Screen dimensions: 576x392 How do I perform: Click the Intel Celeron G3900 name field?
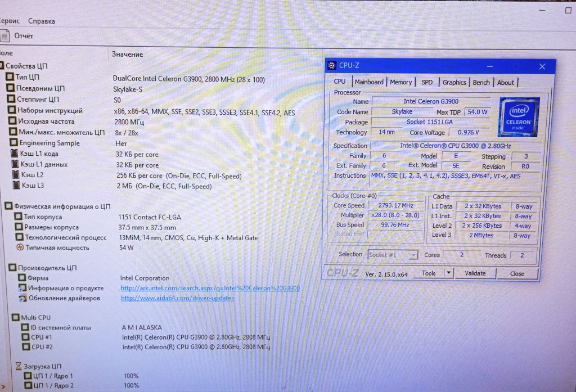[431, 101]
